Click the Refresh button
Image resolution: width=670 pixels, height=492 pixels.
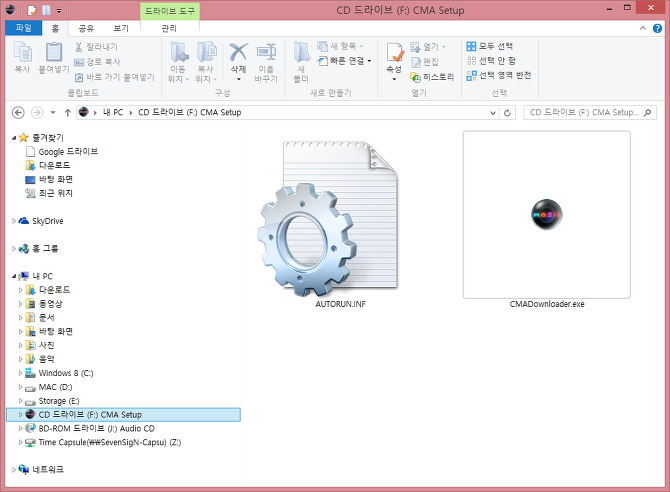pos(507,113)
